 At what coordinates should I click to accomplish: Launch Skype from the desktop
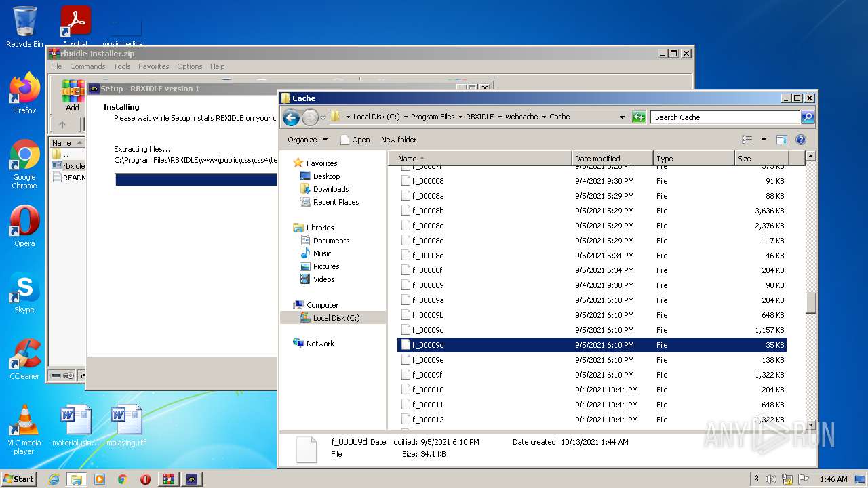[24, 293]
